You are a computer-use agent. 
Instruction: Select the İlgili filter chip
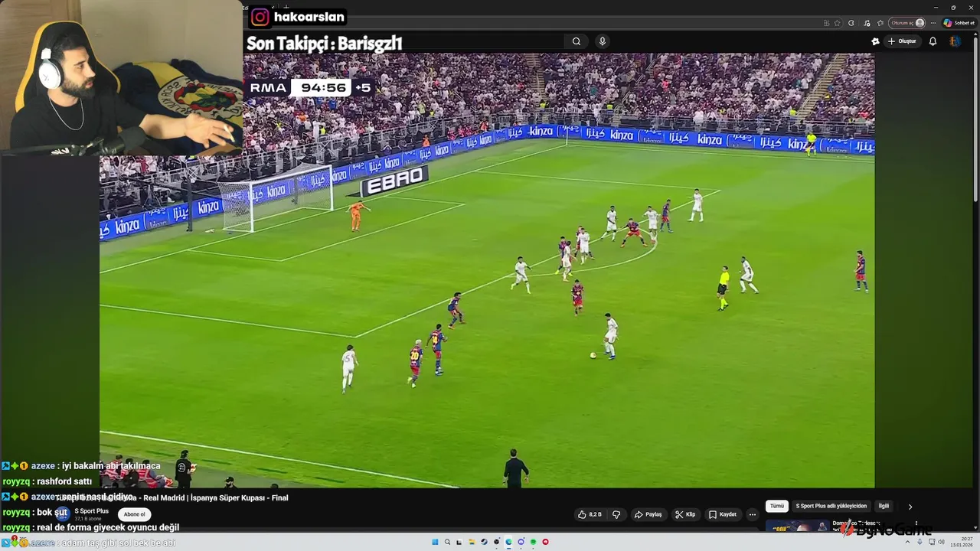884,506
